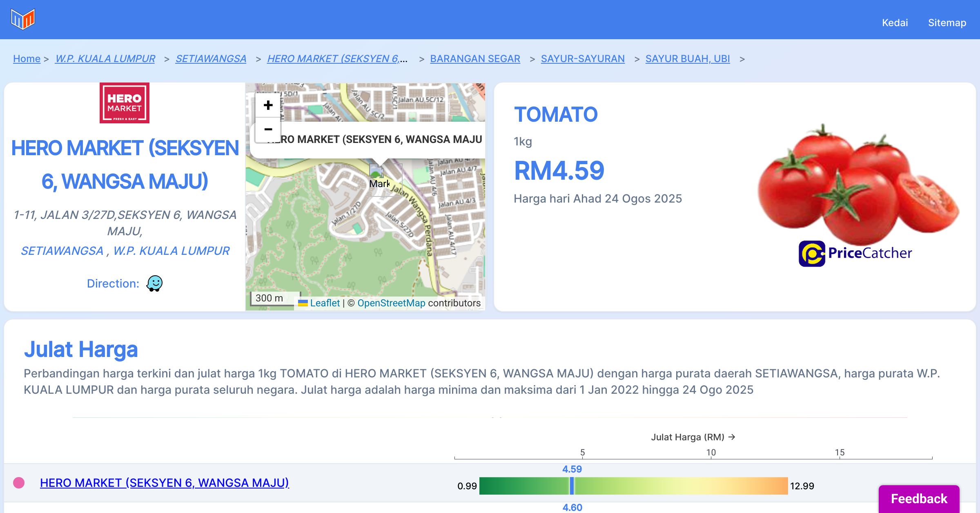The width and height of the screenshot is (980, 513).
Task: Open OpenStreetMap contributors link
Action: coord(391,303)
